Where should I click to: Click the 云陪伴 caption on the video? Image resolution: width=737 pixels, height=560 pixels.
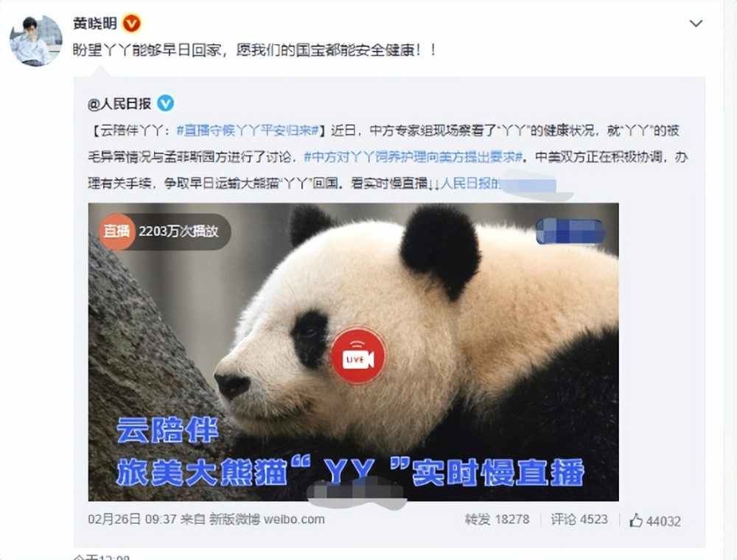pyautogui.click(x=167, y=430)
